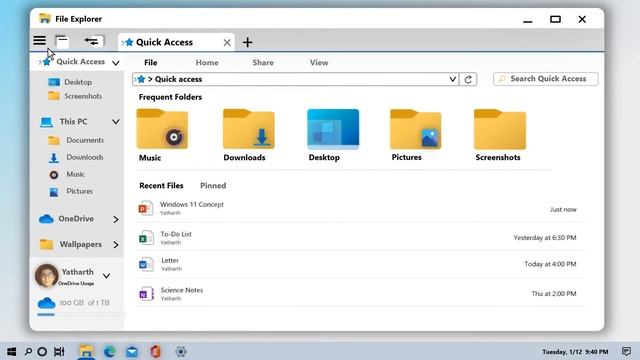Click the Search Quick Access field
This screenshot has width=640, height=360.
coord(546,79)
